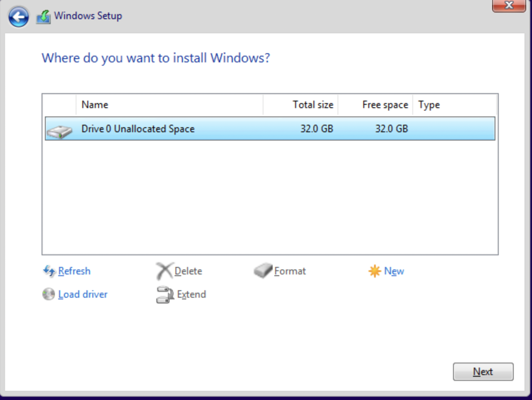Close the Windows Setup window
This screenshot has width=532, height=400.
509,5
